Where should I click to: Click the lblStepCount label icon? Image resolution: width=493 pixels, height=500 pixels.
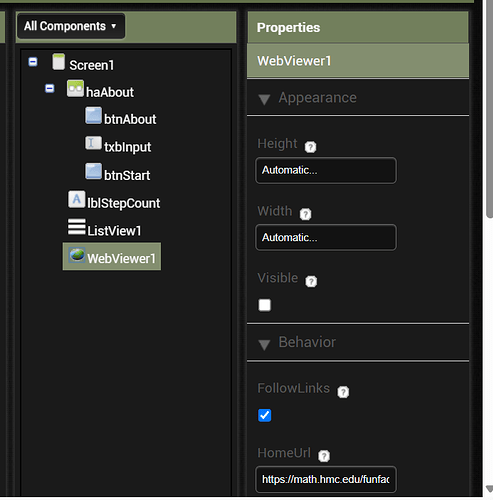coord(77,199)
